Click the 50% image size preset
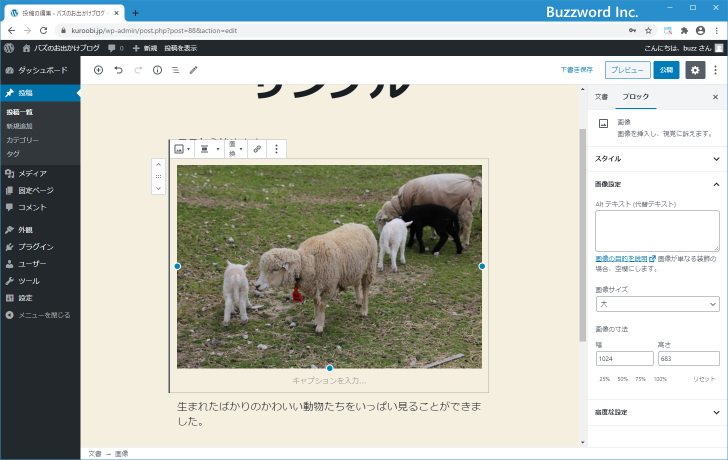The height and width of the screenshot is (460, 728). click(x=620, y=379)
